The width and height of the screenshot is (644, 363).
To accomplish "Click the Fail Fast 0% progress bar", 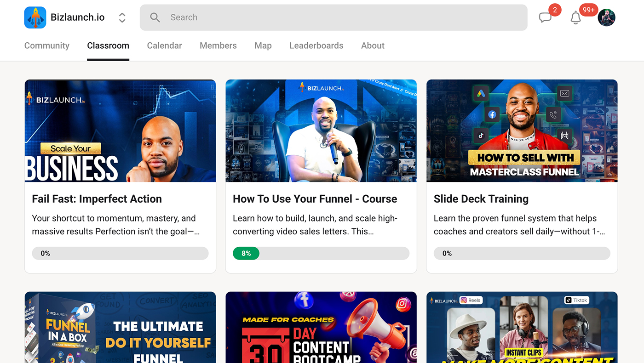I will [x=120, y=253].
